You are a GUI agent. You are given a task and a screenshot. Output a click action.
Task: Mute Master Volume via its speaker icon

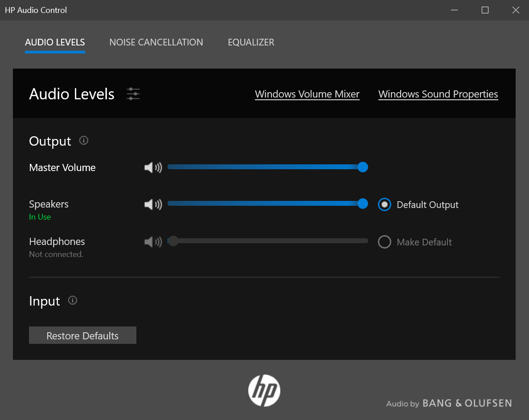pyautogui.click(x=153, y=167)
